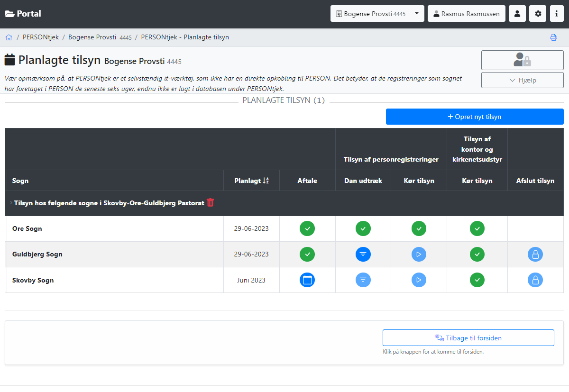Expand the Skovby-Ore-Guldbjerg Pastorat tilsyn group
The image size is (569, 392).
point(11,203)
